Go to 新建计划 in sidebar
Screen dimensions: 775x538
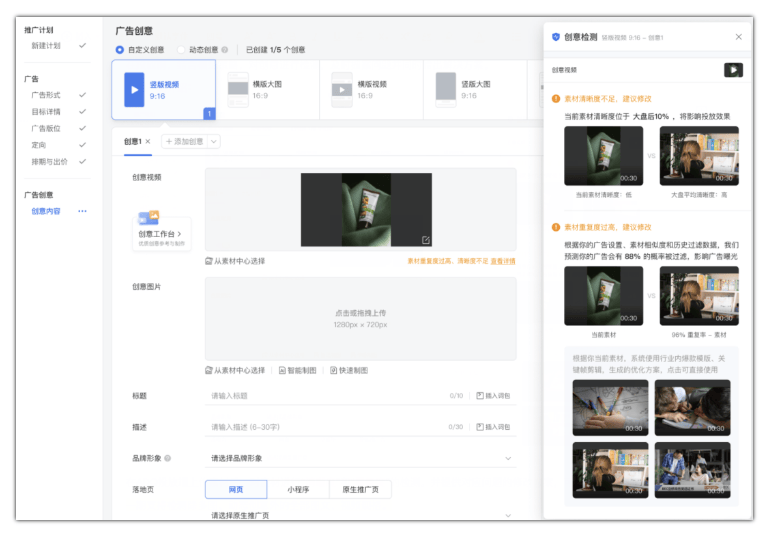pos(46,45)
